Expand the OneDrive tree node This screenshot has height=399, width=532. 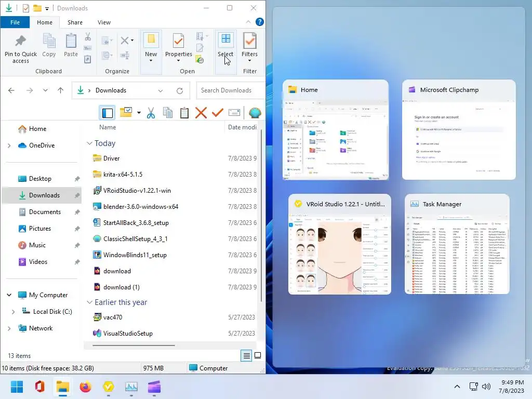[x=9, y=145]
